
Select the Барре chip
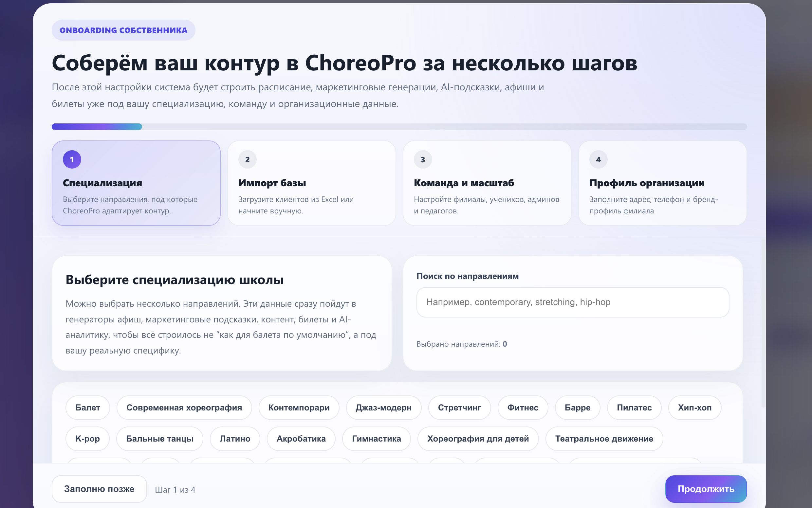point(578,408)
